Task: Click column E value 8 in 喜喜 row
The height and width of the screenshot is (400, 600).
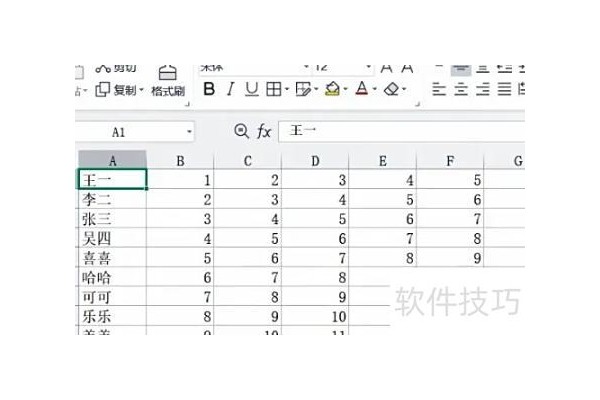Action: (x=383, y=258)
